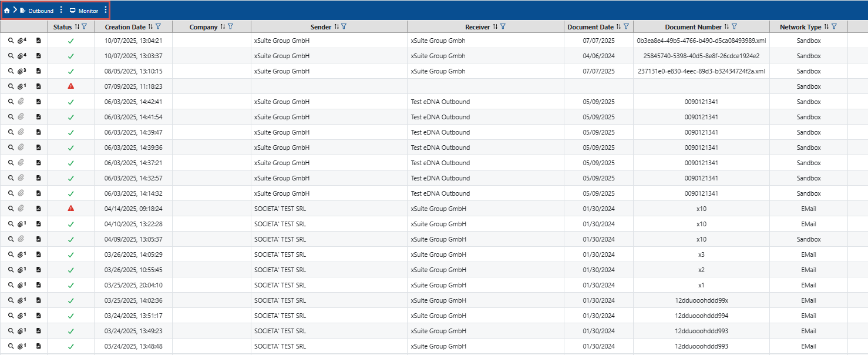Select Monitor in the navigation bar
Screen dimensions: 868x355
[88, 11]
